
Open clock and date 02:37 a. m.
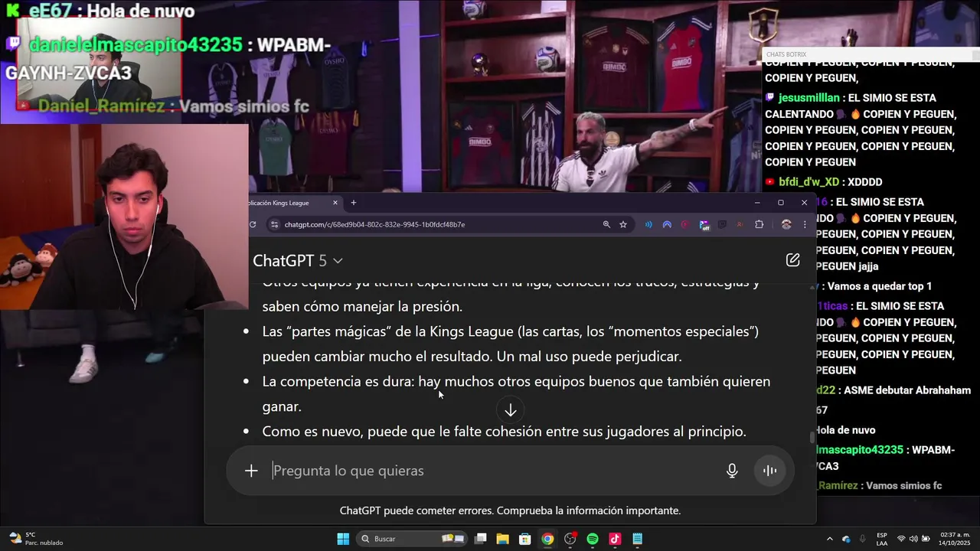tap(955, 539)
